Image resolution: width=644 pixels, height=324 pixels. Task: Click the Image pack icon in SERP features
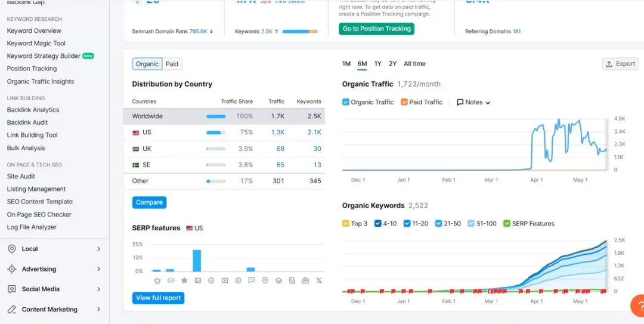click(x=197, y=280)
